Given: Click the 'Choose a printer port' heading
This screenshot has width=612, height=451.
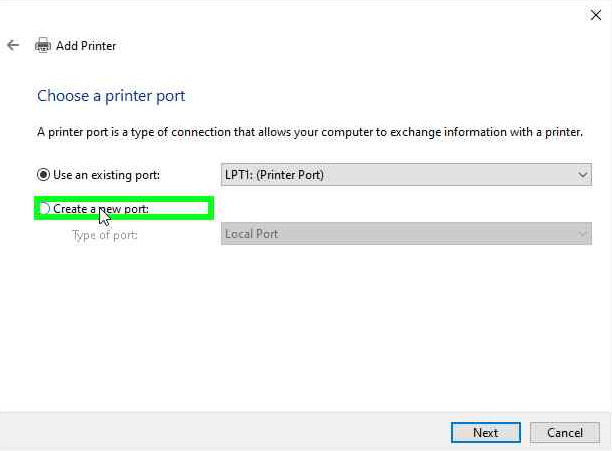Looking at the screenshot, I should [111, 96].
